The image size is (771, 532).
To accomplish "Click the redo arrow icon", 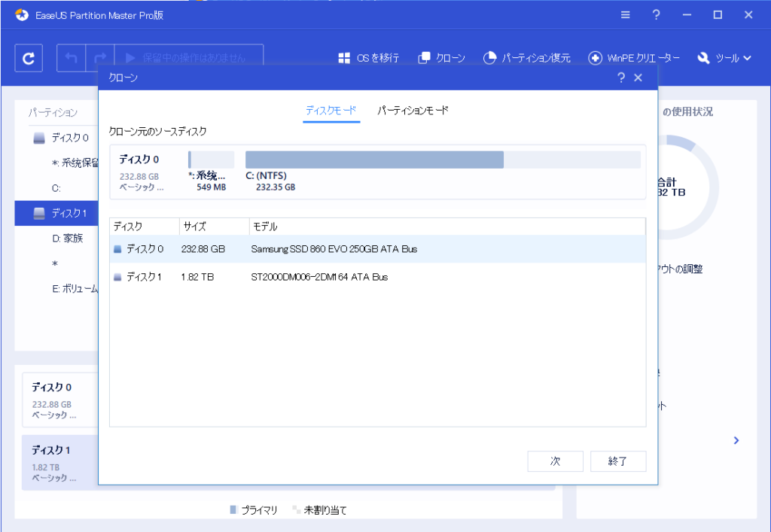I will click(x=100, y=58).
